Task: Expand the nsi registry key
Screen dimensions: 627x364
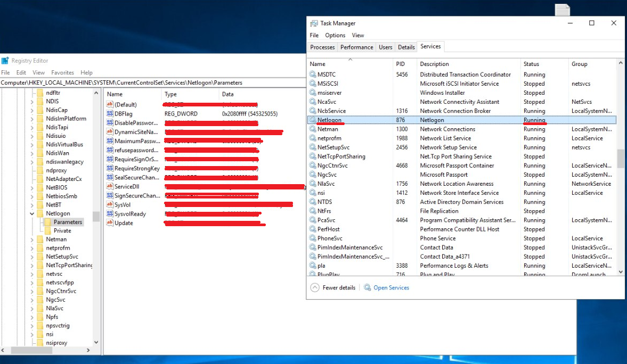Action: (31, 334)
